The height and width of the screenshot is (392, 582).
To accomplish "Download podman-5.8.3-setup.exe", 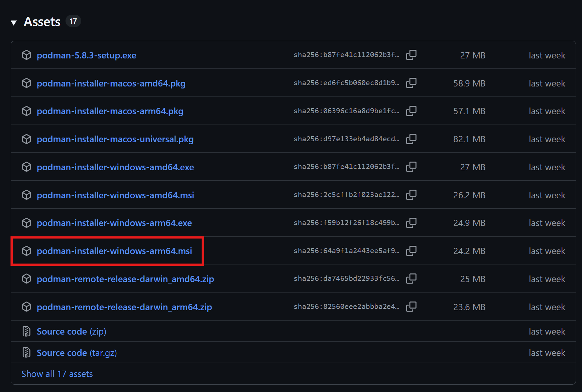I will [x=87, y=55].
